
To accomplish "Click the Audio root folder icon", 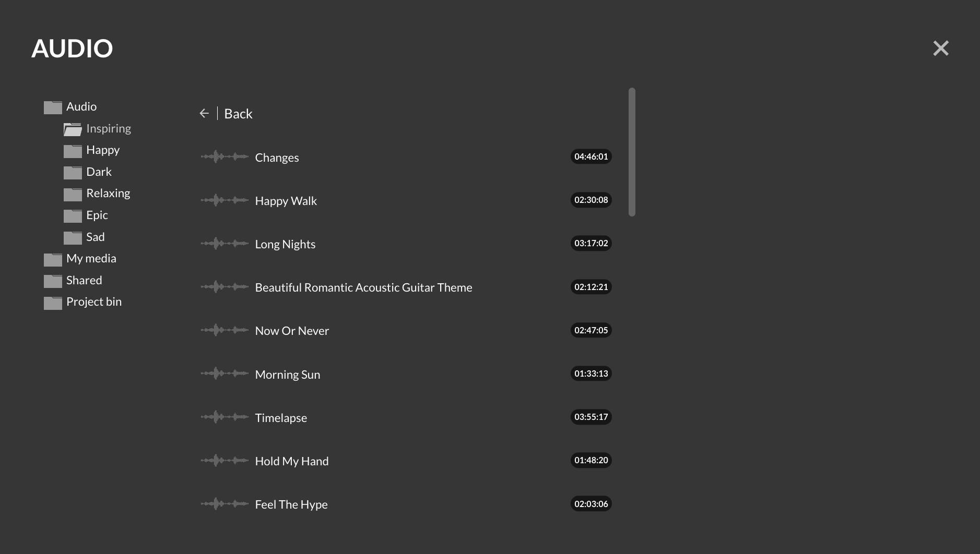I will click(x=53, y=107).
